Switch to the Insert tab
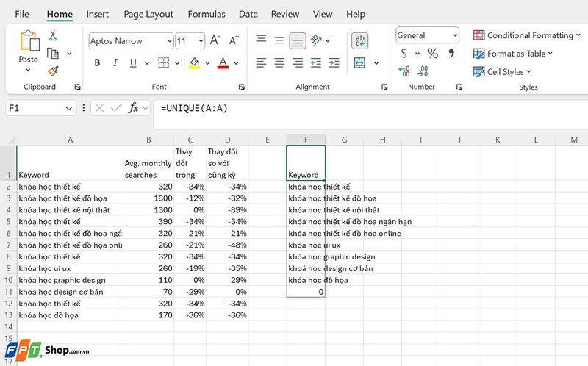The image size is (588, 366). (x=98, y=14)
